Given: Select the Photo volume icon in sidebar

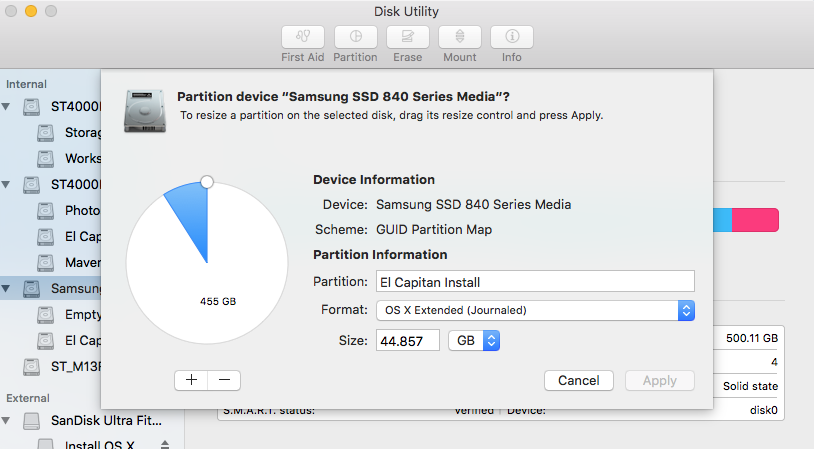Looking at the screenshot, I should point(46,211).
